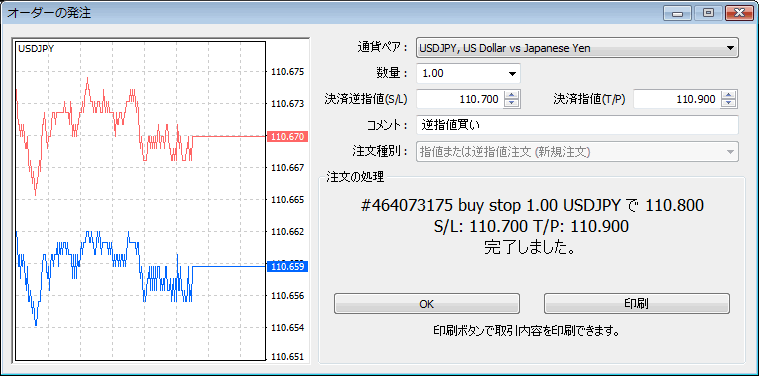759x376 pixels.
Task: Decrease the T/P value with down arrow
Action: point(729,104)
